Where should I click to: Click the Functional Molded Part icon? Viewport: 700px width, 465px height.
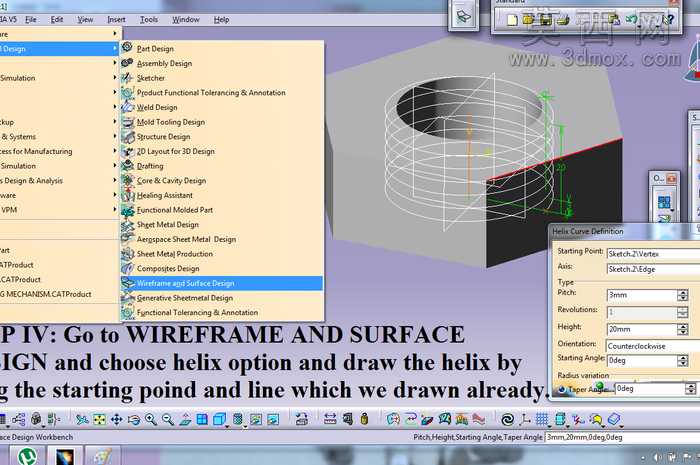(x=128, y=210)
